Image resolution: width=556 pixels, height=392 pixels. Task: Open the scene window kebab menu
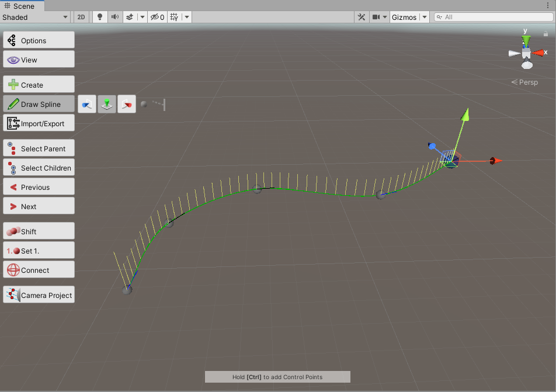pos(548,5)
